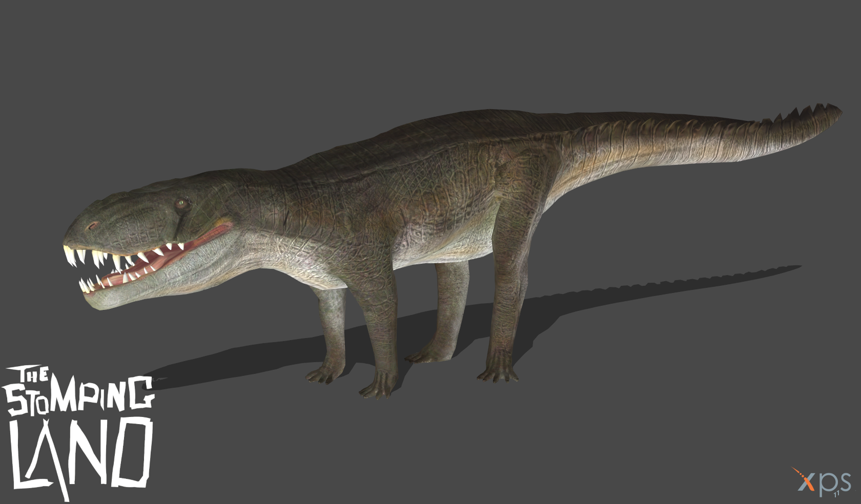Click the creature's eye
This screenshot has width=861, height=504.
pos(181,203)
